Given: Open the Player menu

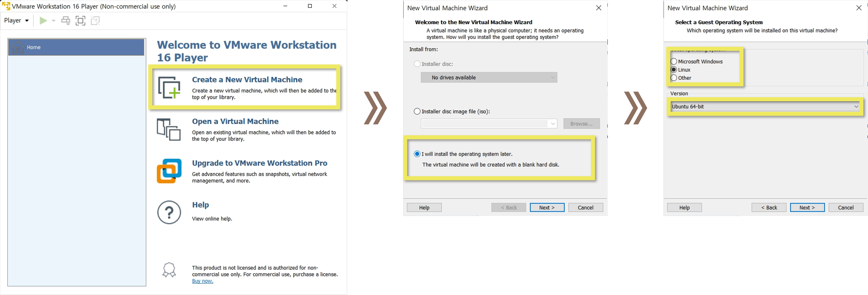Looking at the screenshot, I should [16, 21].
